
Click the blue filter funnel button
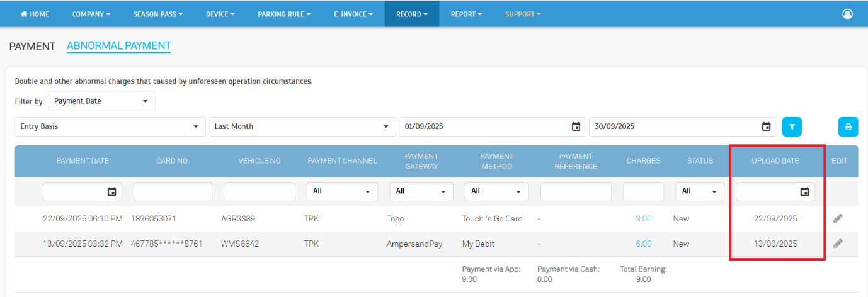click(x=792, y=126)
